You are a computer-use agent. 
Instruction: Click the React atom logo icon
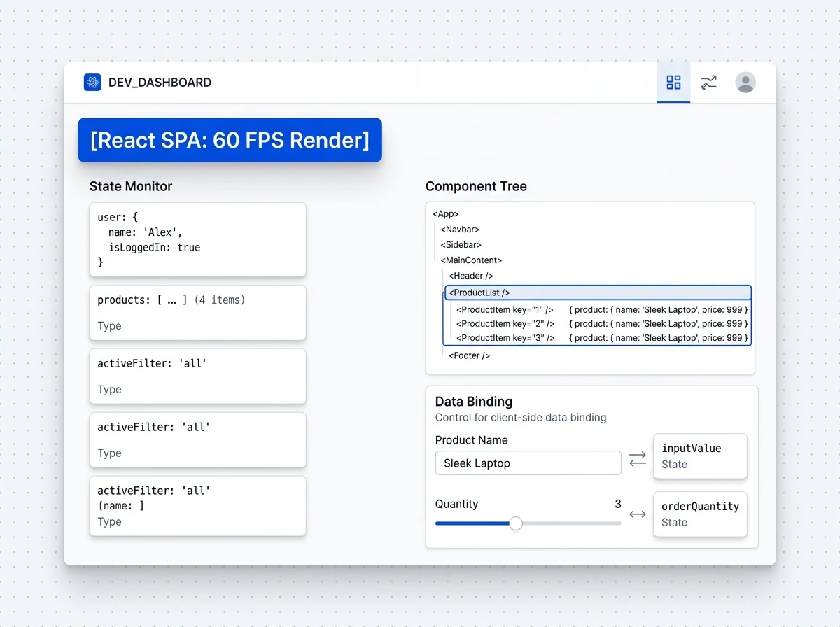(x=92, y=83)
